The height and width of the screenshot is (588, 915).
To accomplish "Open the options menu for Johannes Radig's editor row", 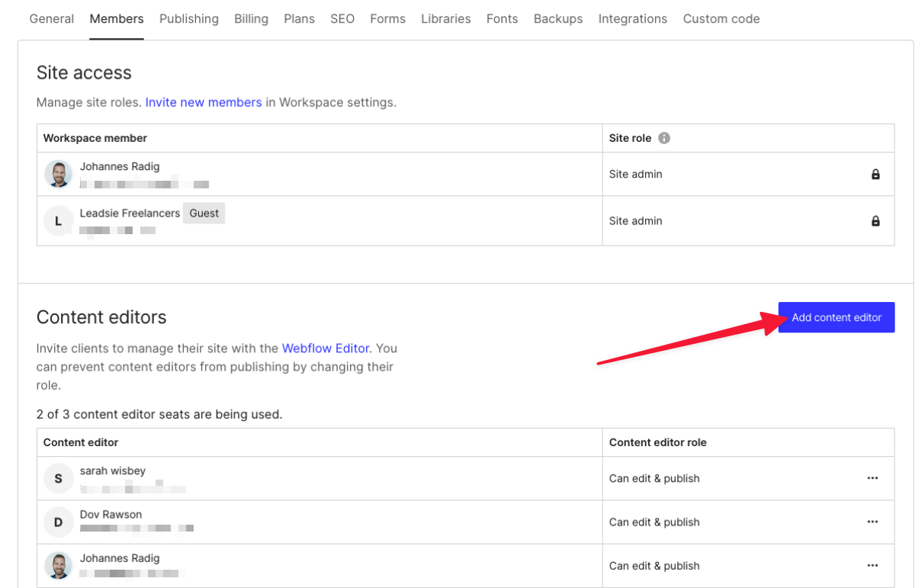I will click(x=872, y=565).
